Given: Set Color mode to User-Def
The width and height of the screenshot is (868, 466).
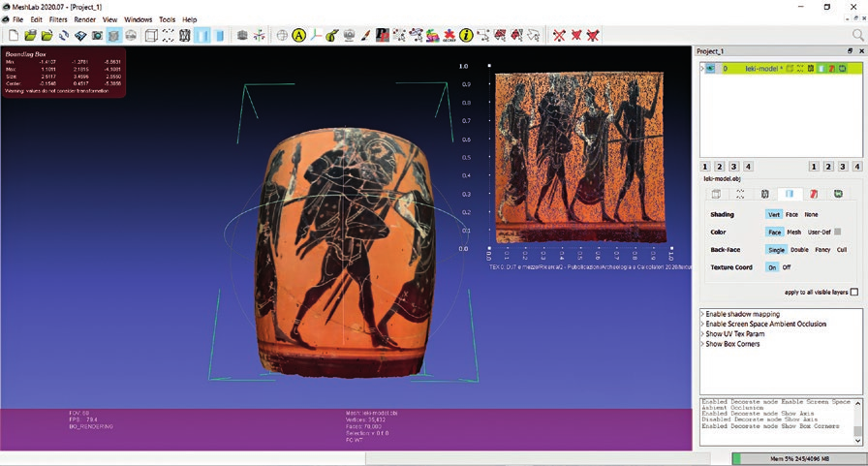Looking at the screenshot, I should 819,232.
